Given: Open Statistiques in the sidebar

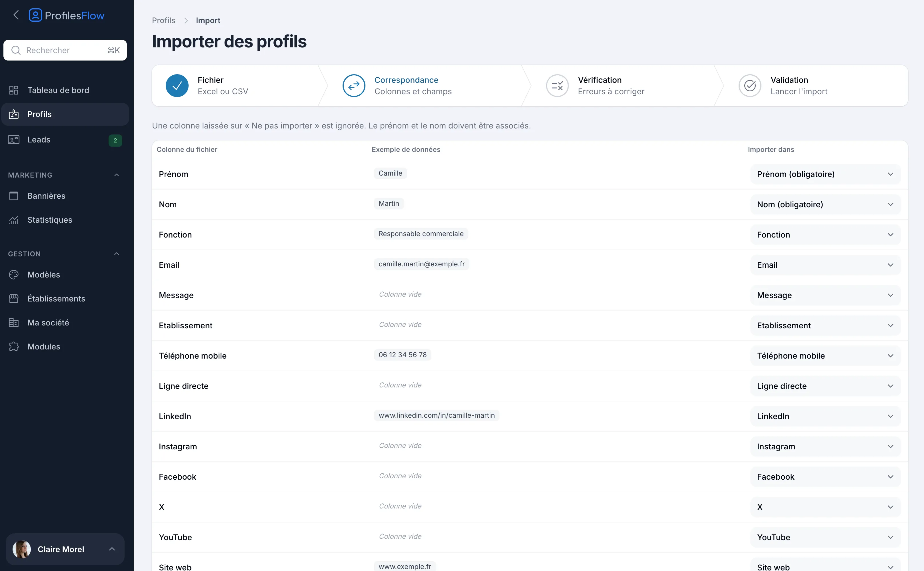Looking at the screenshot, I should 65,220.
